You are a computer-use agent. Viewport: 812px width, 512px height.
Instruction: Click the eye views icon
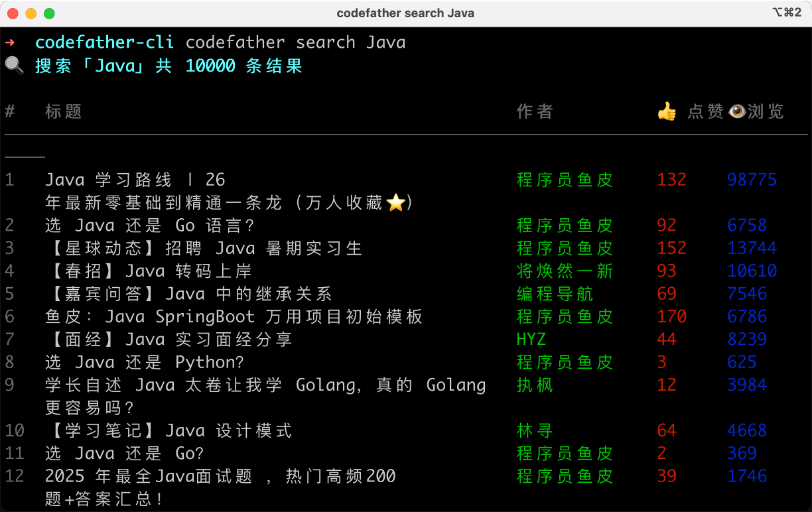[737, 111]
